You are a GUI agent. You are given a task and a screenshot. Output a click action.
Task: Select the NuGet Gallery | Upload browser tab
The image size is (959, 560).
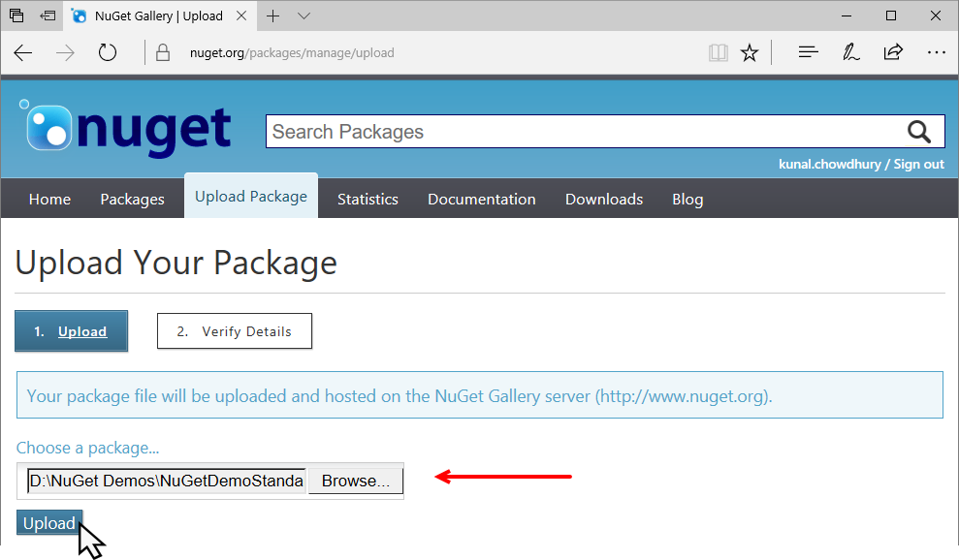pos(158,16)
